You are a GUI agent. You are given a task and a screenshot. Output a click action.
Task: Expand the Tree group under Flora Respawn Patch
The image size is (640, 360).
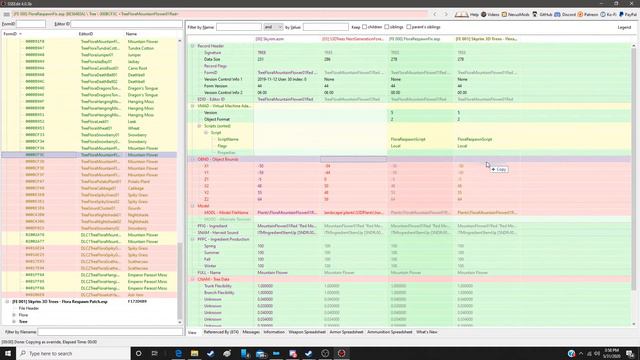click(14, 322)
